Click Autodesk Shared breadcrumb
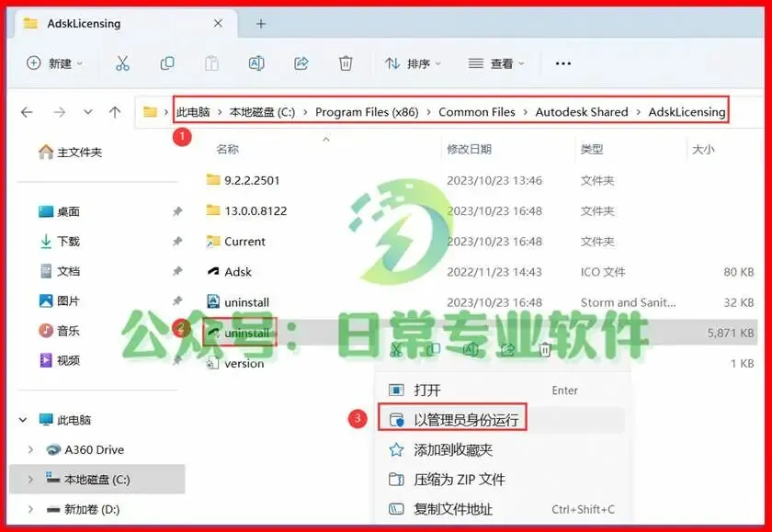Viewport: 772px width, 532px height. [582, 112]
